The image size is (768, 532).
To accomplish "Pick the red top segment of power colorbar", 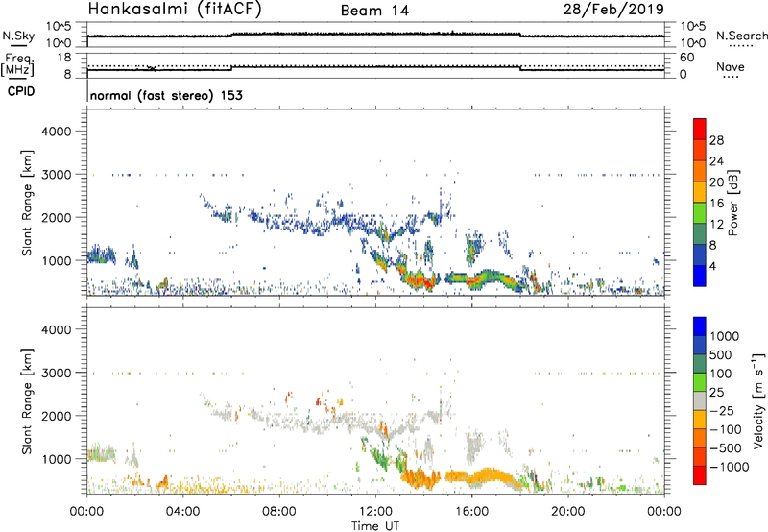I will point(700,129).
